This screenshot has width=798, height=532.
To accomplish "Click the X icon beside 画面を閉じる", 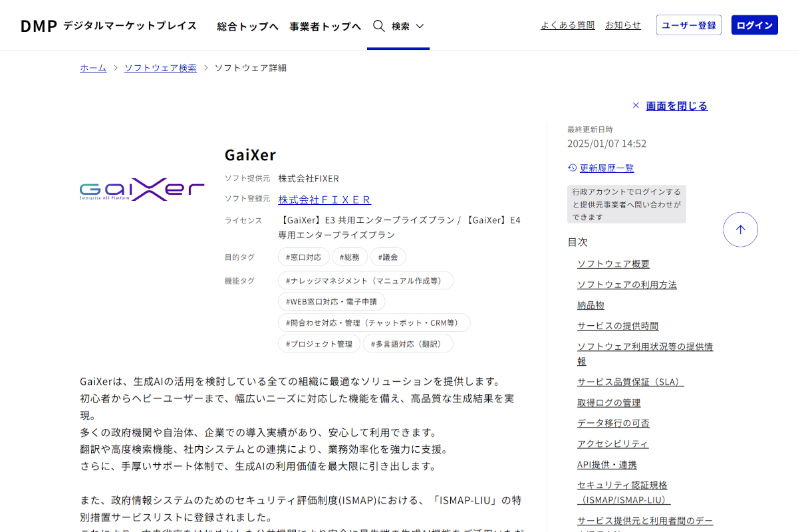I will pyautogui.click(x=636, y=106).
